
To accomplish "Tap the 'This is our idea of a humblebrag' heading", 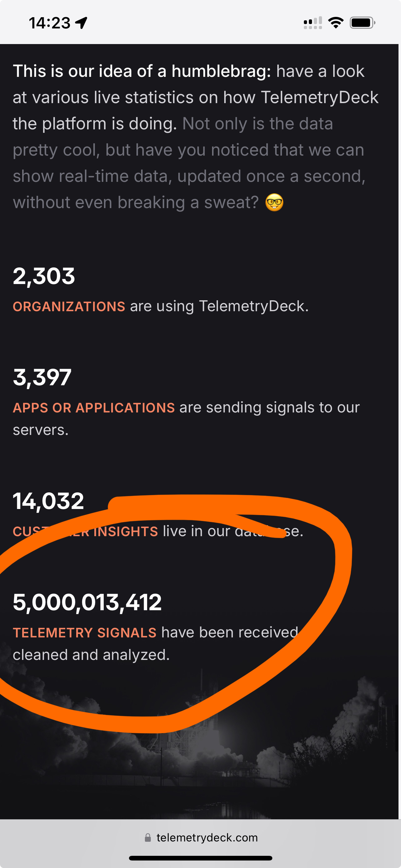I will pos(142,71).
